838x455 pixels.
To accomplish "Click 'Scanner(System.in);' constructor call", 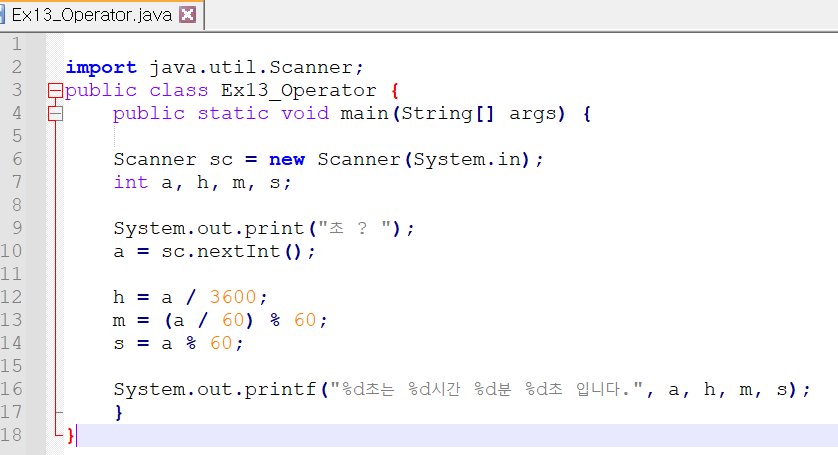I will (x=430, y=159).
